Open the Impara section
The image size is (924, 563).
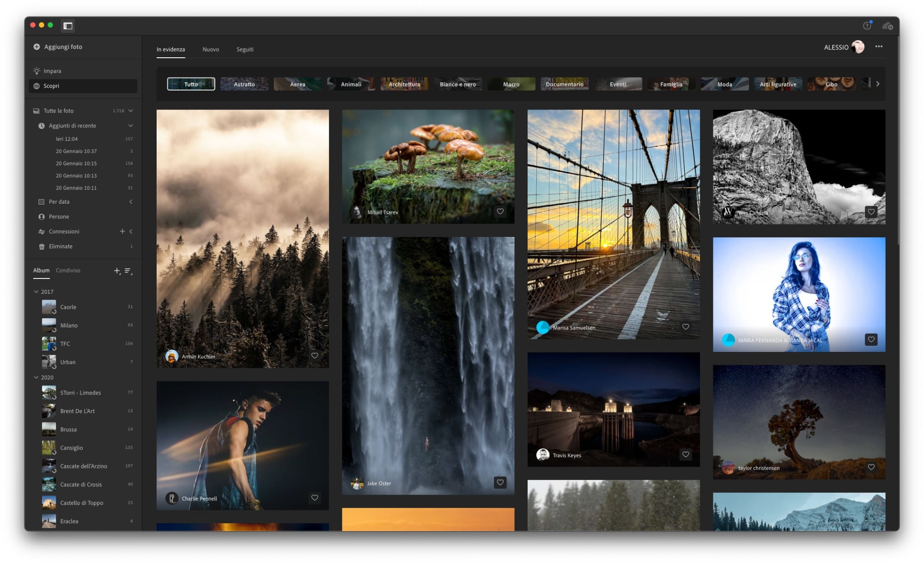pyautogui.click(x=52, y=71)
